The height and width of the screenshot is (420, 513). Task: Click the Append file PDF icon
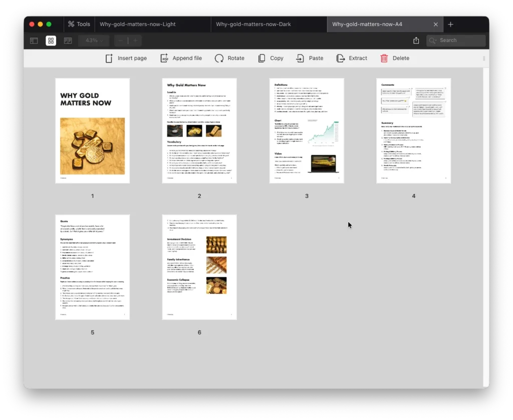164,58
